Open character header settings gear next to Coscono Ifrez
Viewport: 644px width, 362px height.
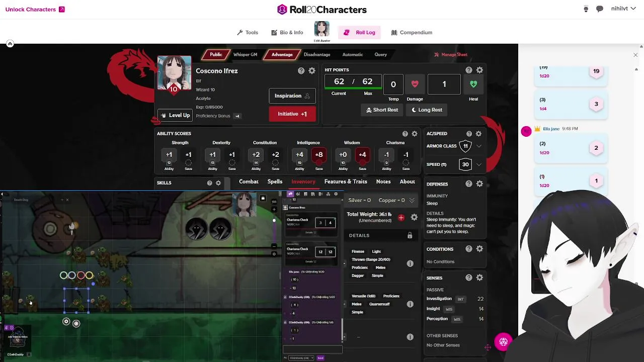[x=312, y=71]
